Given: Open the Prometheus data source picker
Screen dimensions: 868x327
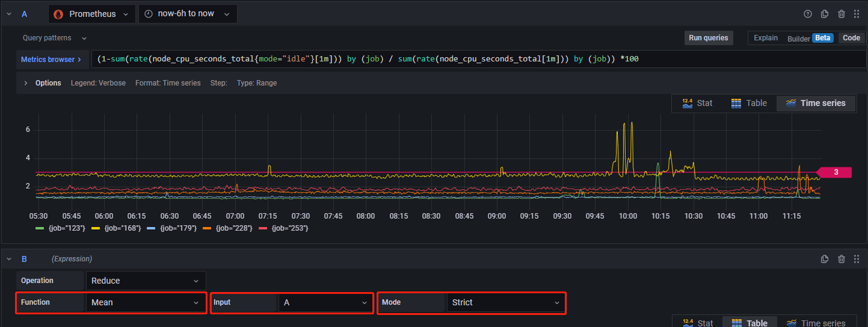Looking at the screenshot, I should pyautogui.click(x=92, y=14).
